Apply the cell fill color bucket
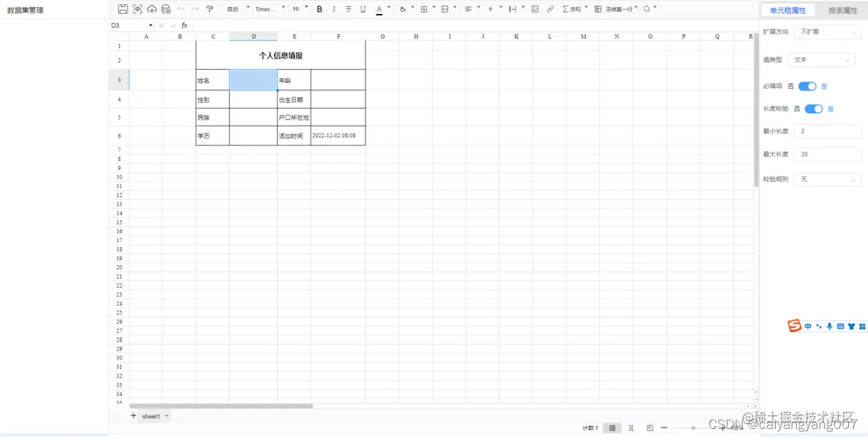 (x=402, y=9)
